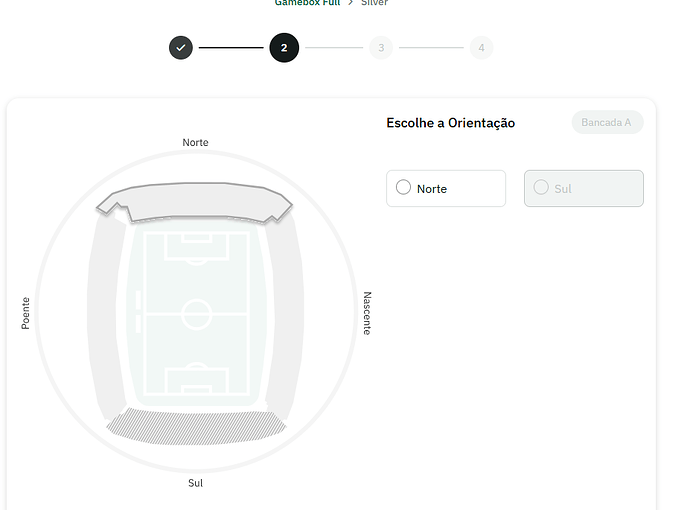Screen dimensions: 690x510
Task: Click the Norte label above stadium
Action: [195, 143]
